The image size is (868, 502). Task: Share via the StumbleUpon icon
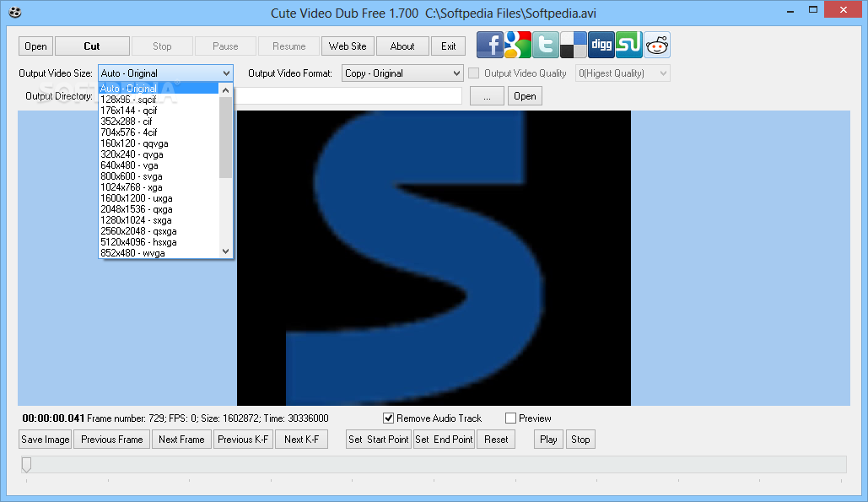tap(629, 45)
